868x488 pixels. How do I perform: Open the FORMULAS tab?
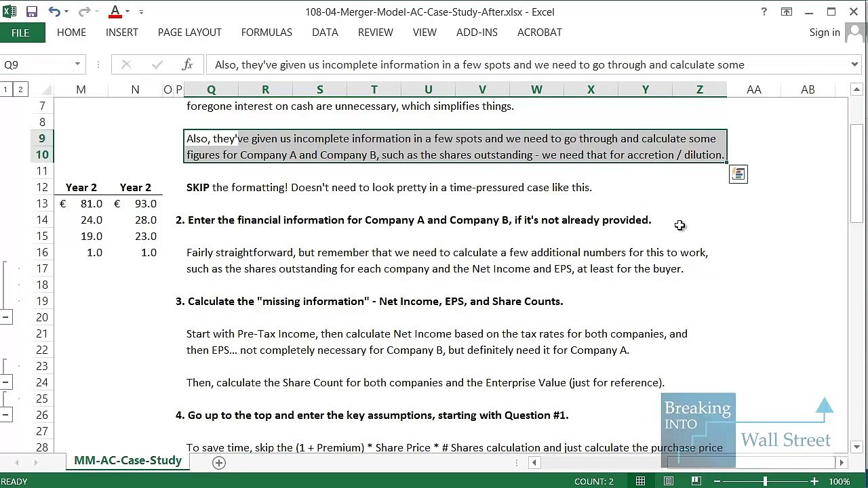tap(267, 33)
